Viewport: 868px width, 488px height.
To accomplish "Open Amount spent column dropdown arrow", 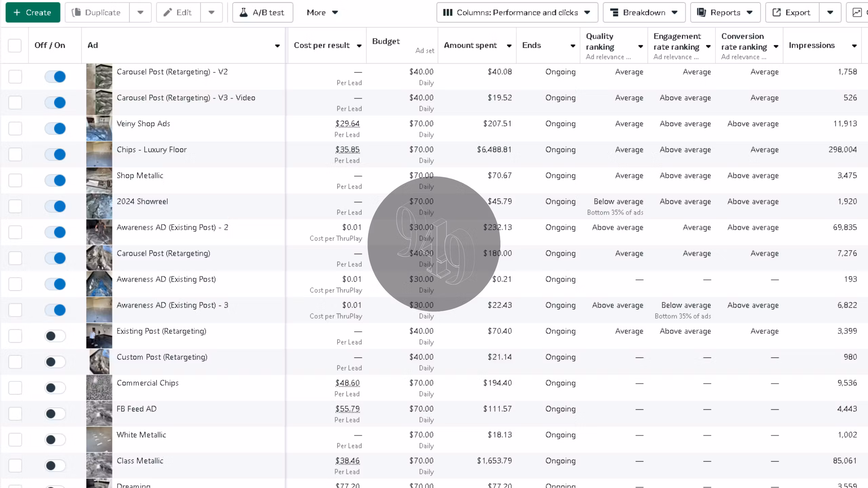I will (509, 46).
